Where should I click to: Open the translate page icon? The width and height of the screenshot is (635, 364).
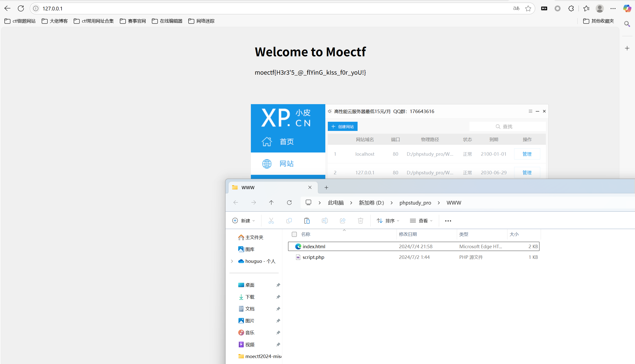[516, 8]
